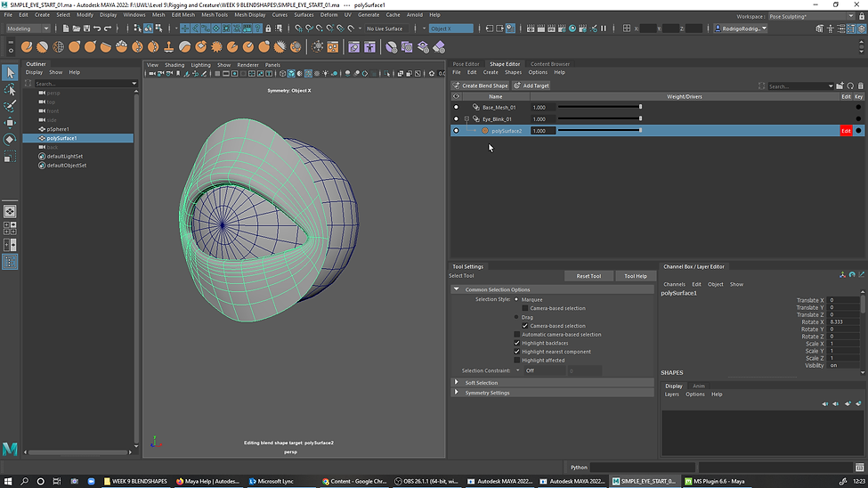Activate the Move tool in the toolbox
This screenshot has width=868, height=488.
tap(10, 122)
